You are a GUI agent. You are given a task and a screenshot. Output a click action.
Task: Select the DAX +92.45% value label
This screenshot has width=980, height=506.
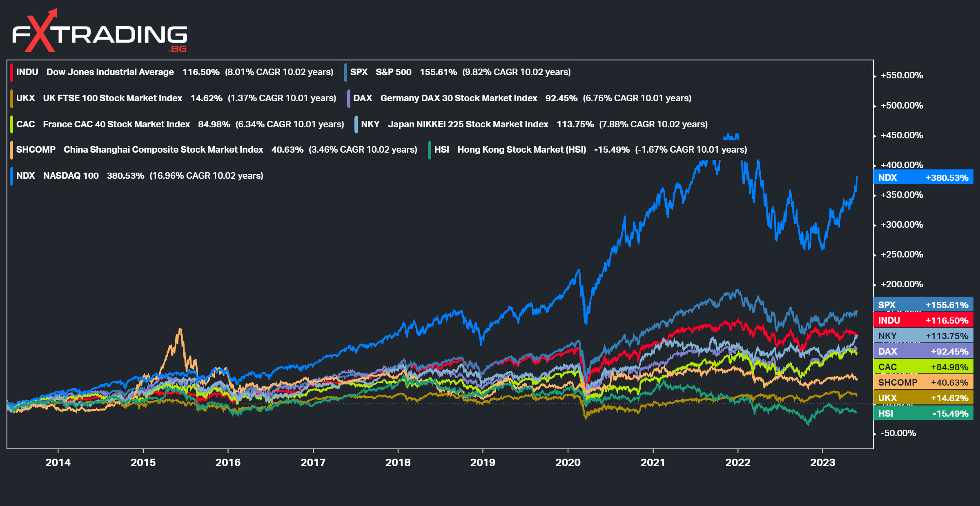click(x=924, y=351)
